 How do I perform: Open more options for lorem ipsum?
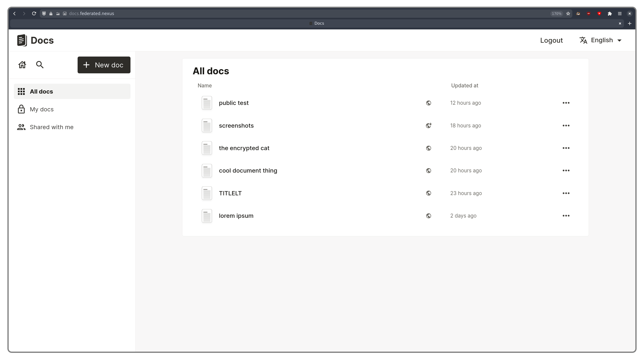pos(566,216)
